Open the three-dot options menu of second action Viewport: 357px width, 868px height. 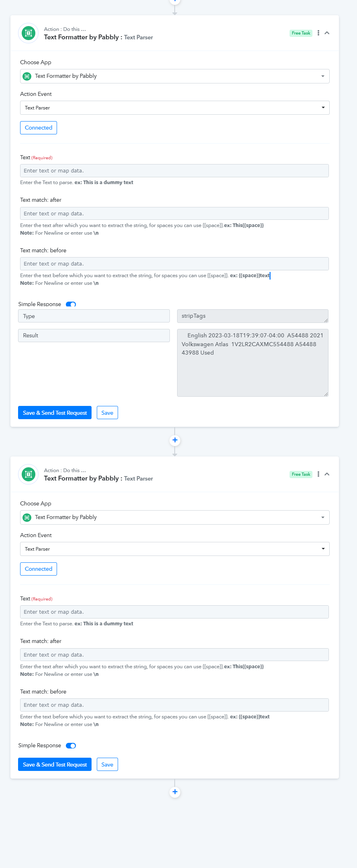(x=318, y=474)
